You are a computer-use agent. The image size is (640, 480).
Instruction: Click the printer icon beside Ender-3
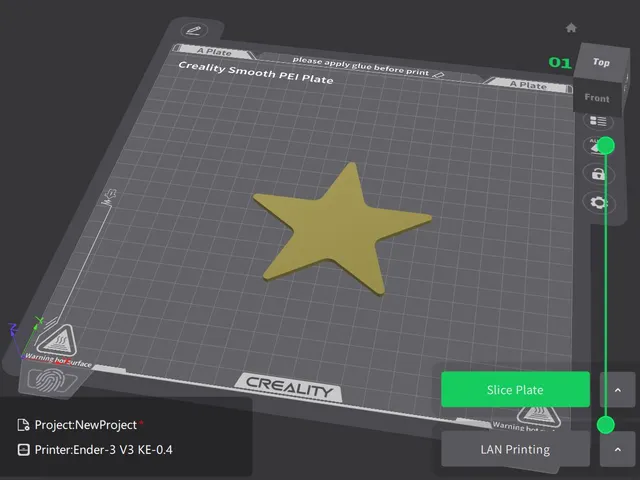tap(24, 450)
